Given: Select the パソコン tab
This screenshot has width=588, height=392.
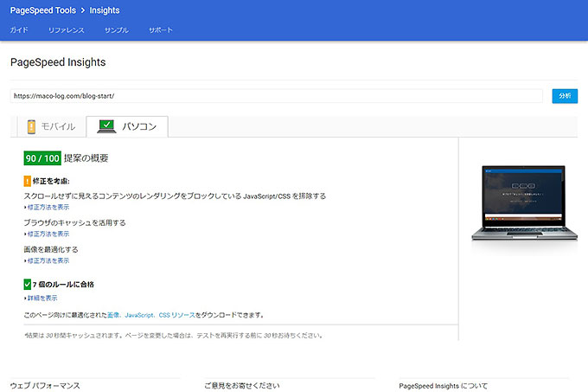Looking at the screenshot, I should tap(127, 127).
